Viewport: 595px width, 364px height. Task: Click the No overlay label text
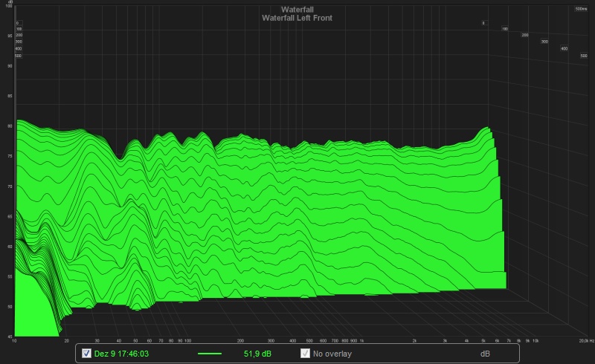point(332,354)
